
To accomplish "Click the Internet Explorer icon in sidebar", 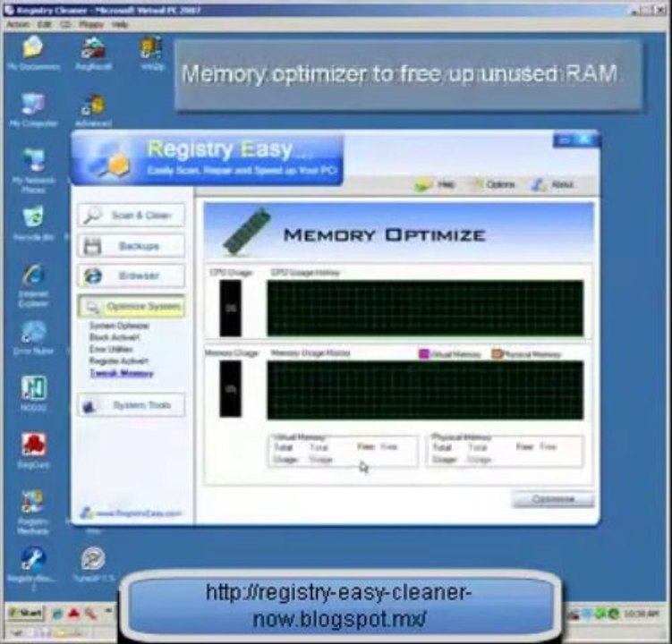I will [x=92, y=276].
